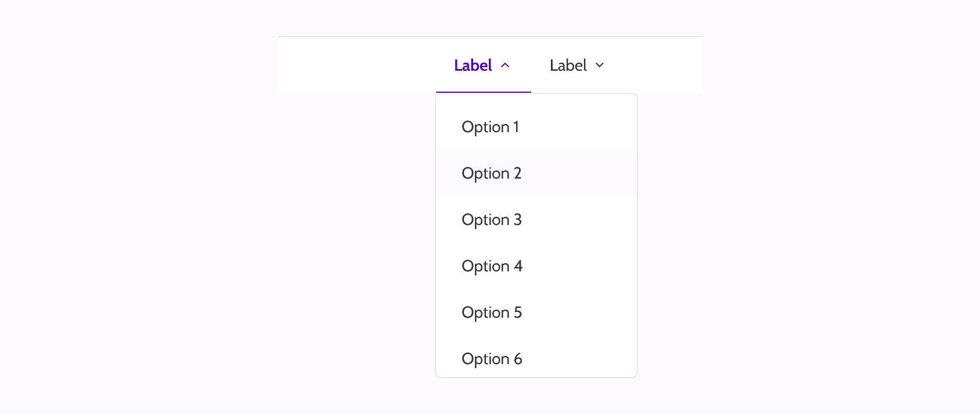Choose Option 5 from the menu
The image size is (980, 414).
(491, 313)
